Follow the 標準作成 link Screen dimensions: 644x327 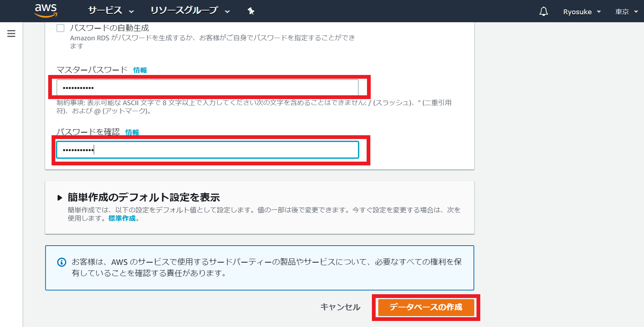[x=122, y=219]
